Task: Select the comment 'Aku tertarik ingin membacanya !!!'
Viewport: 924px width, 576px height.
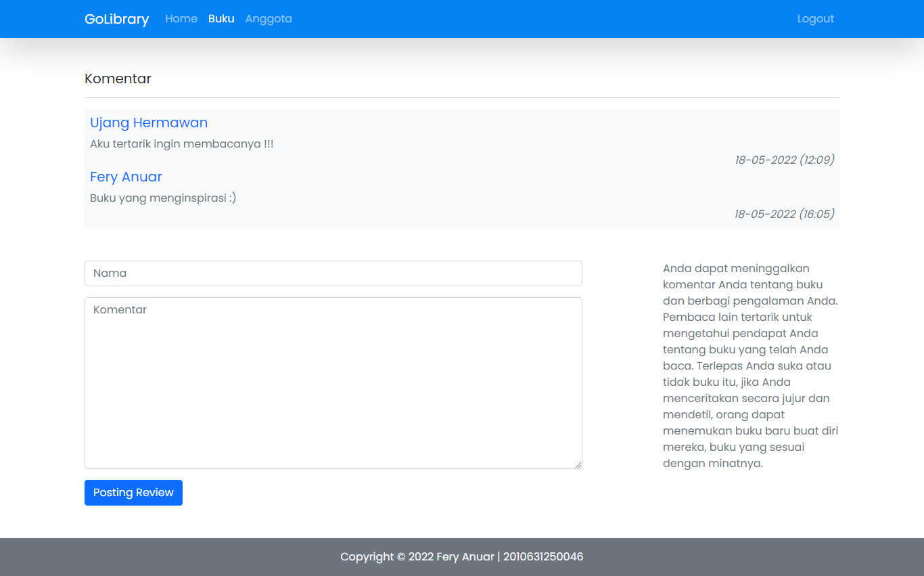Action: [181, 143]
